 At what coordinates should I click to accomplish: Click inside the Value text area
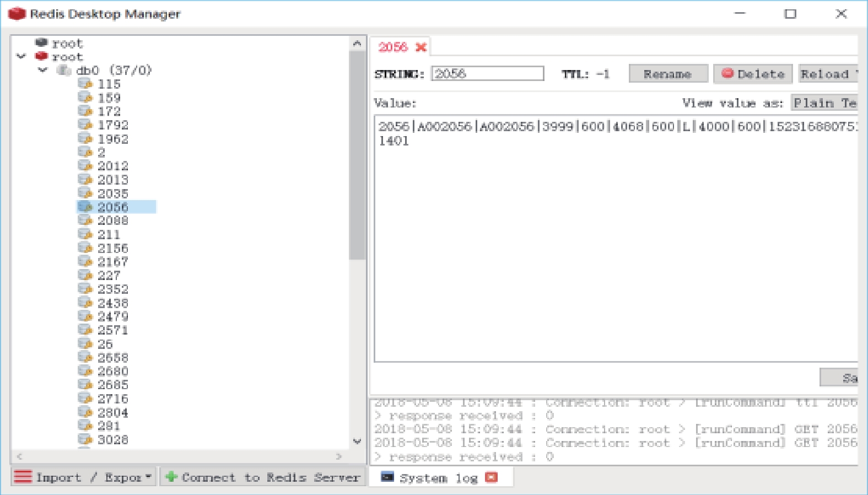coord(616,238)
